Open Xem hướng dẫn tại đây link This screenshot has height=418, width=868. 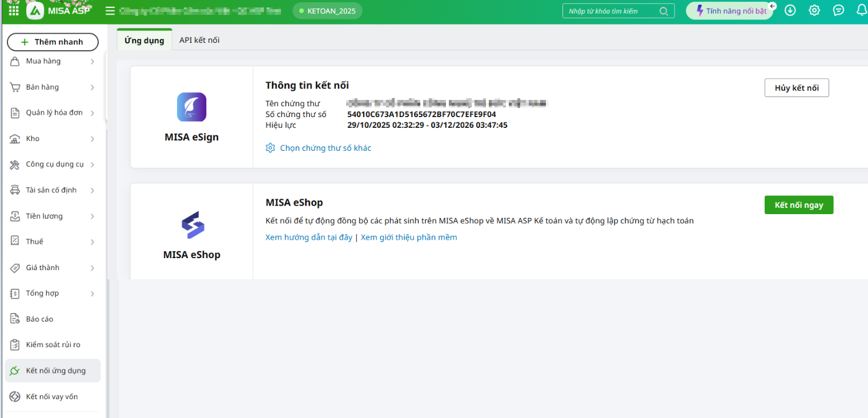[308, 238]
